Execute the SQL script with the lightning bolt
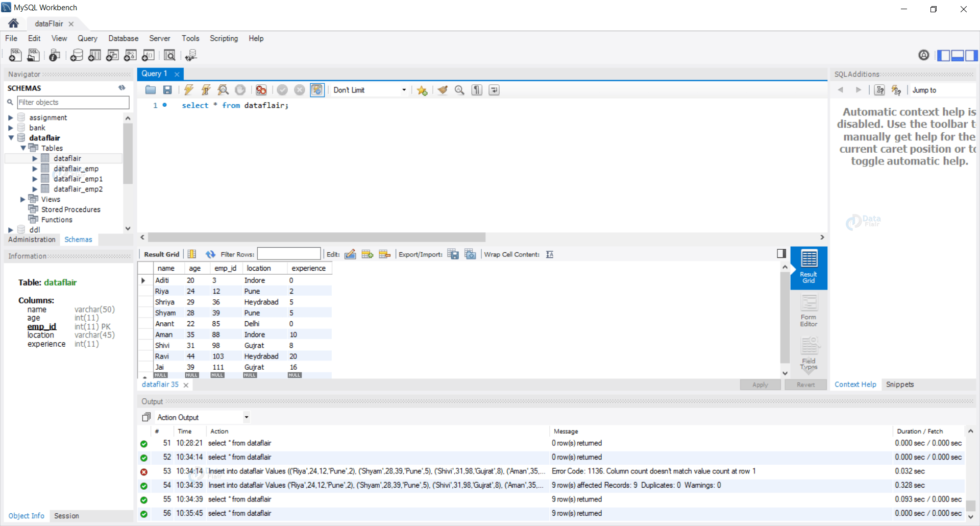980x526 pixels. (x=188, y=90)
